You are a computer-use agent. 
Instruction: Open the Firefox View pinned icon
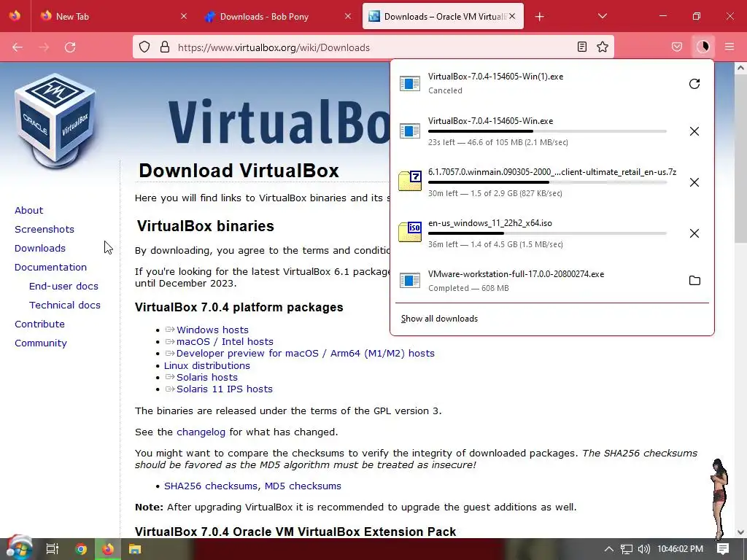click(x=15, y=16)
